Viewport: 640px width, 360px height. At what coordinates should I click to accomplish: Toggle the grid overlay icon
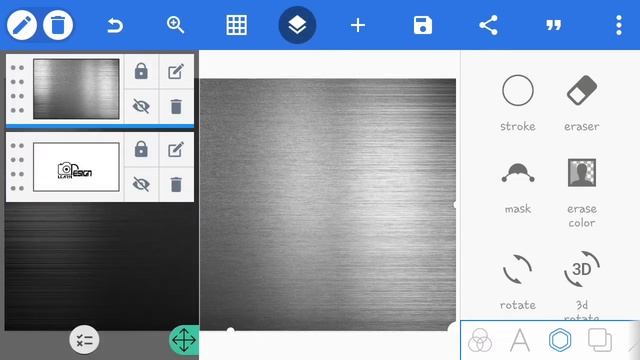tap(237, 25)
